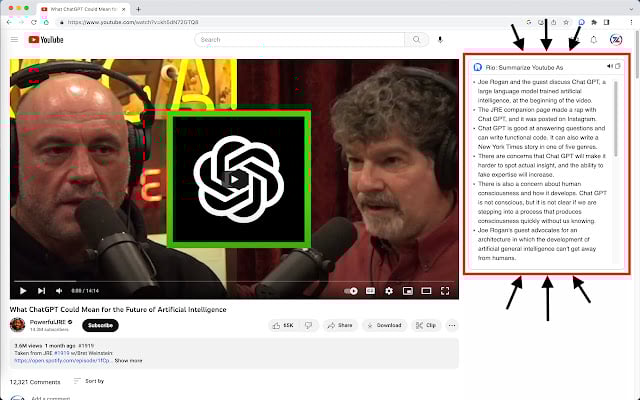Expand description with Show more
Viewport: 640px width, 400px height.
[128, 360]
